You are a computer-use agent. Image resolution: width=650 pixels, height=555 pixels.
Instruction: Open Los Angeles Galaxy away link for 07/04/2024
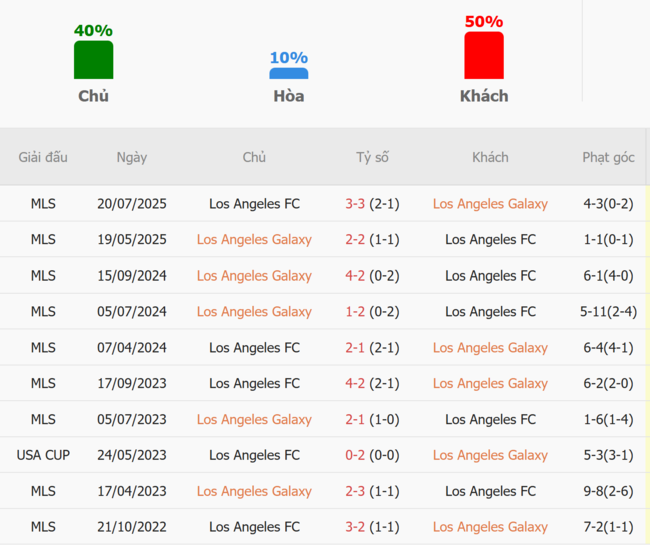click(x=490, y=348)
